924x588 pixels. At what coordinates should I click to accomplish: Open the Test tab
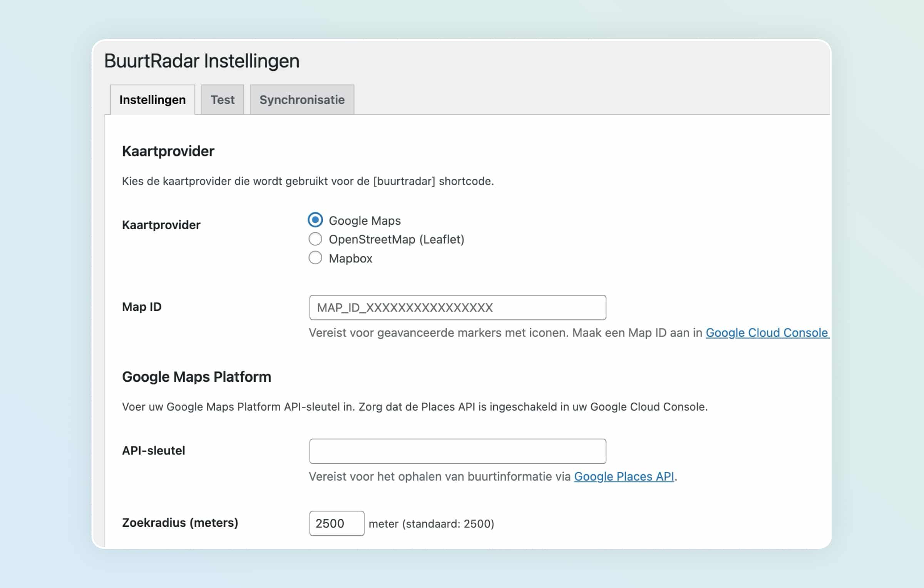tap(223, 100)
